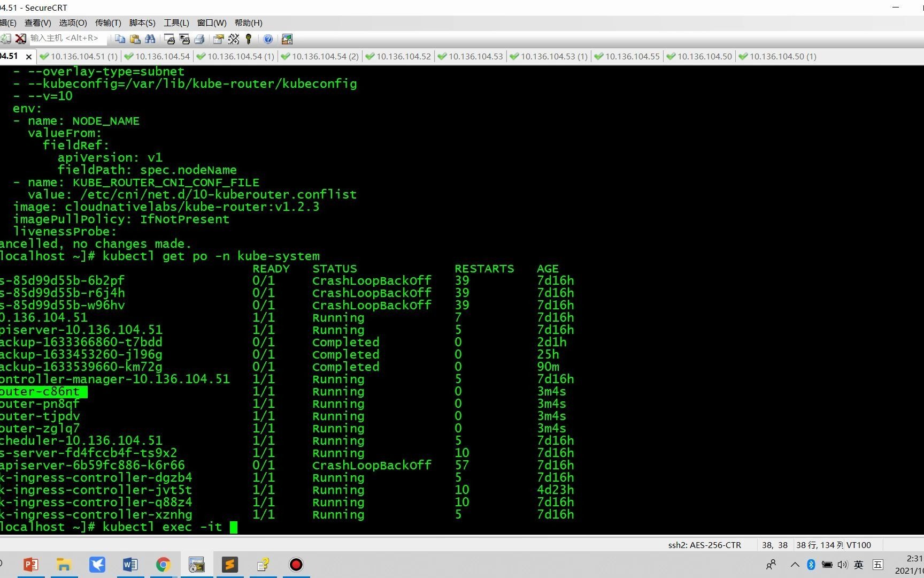Click VT100 emulation in status bar

click(x=859, y=545)
